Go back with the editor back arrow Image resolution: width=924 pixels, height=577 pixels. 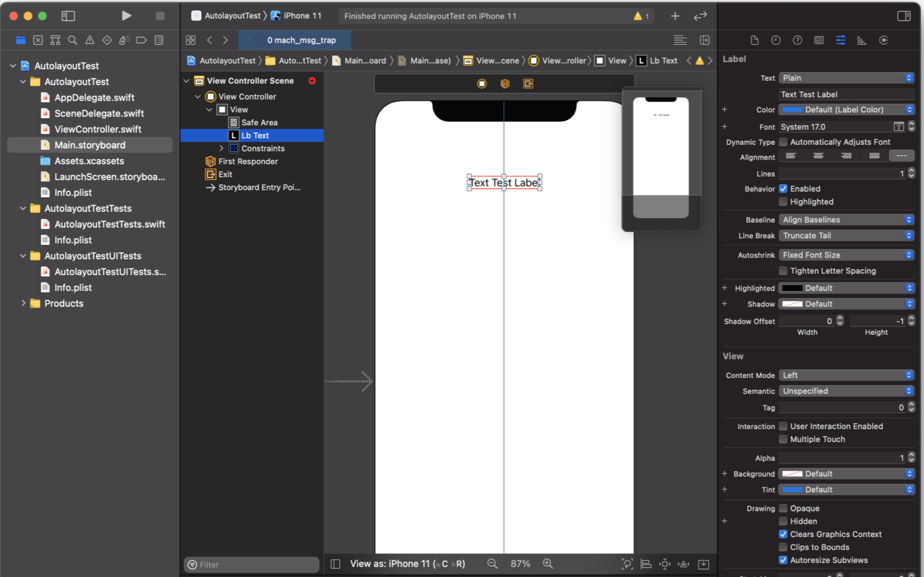point(210,40)
